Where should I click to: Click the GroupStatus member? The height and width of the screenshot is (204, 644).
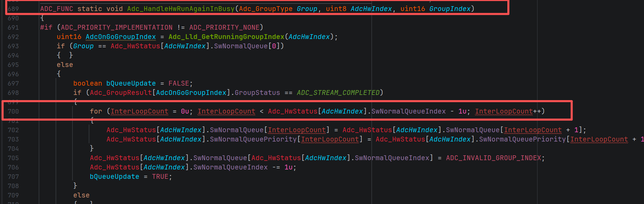click(257, 93)
